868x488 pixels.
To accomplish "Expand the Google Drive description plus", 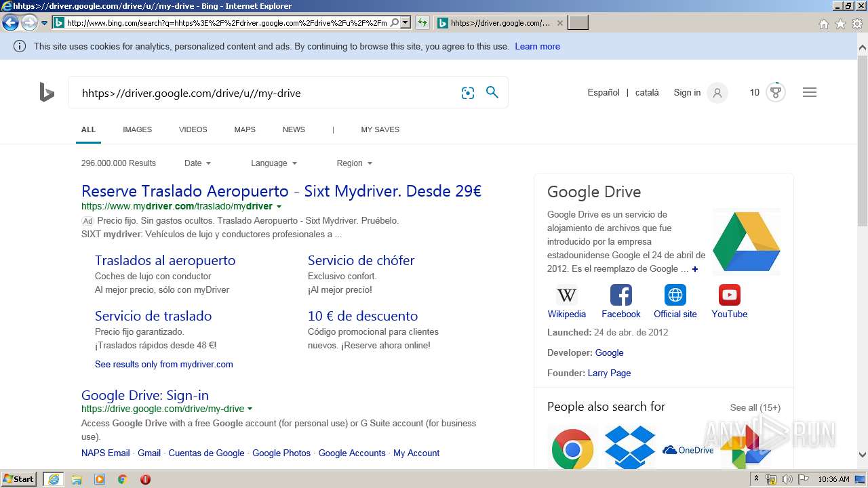I will 695,269.
